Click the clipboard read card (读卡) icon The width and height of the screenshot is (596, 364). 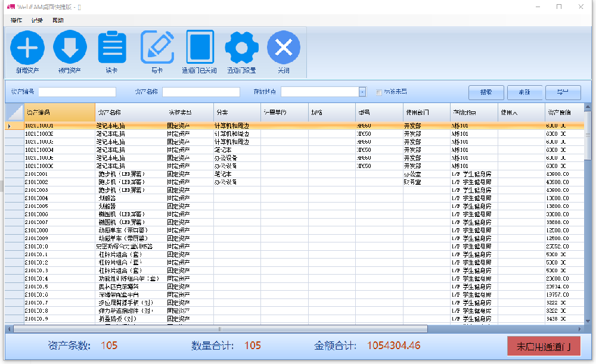point(112,48)
